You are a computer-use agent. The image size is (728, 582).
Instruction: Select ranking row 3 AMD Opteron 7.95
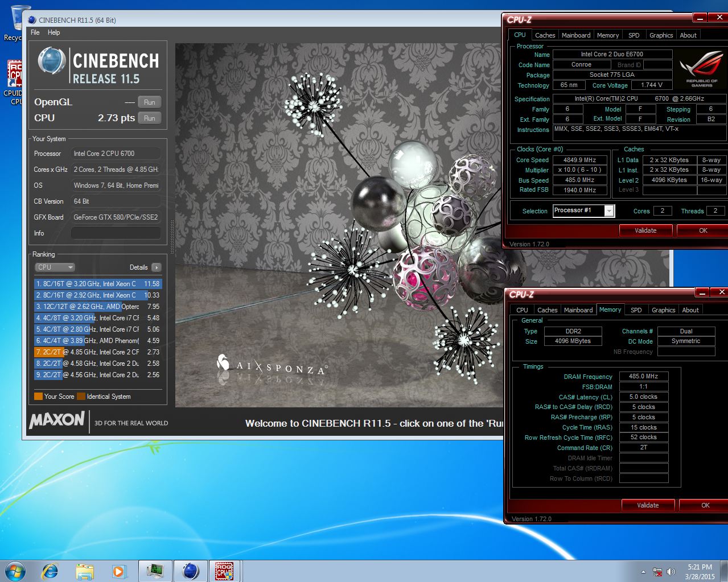coord(98,307)
